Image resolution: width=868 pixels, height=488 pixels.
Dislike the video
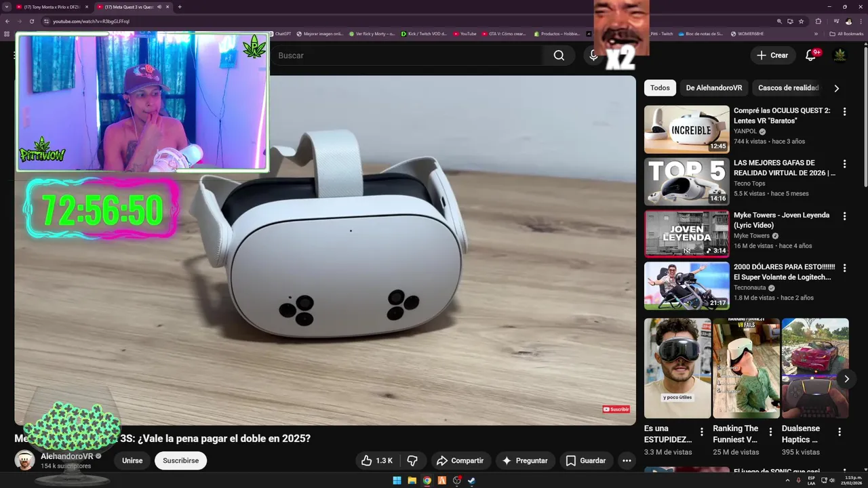[x=412, y=461]
